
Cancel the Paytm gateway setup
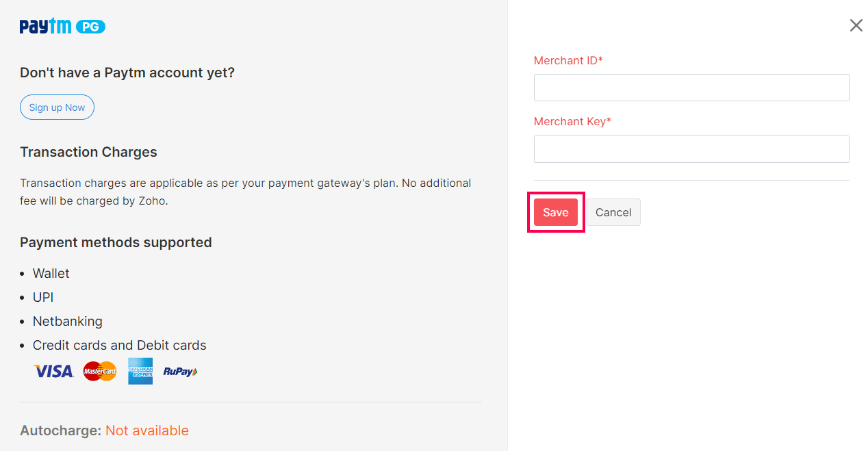tap(613, 212)
